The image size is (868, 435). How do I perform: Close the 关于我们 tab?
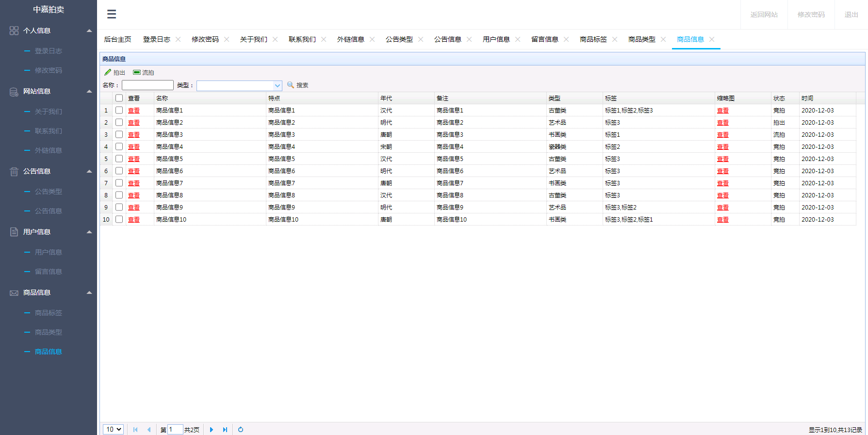click(275, 39)
